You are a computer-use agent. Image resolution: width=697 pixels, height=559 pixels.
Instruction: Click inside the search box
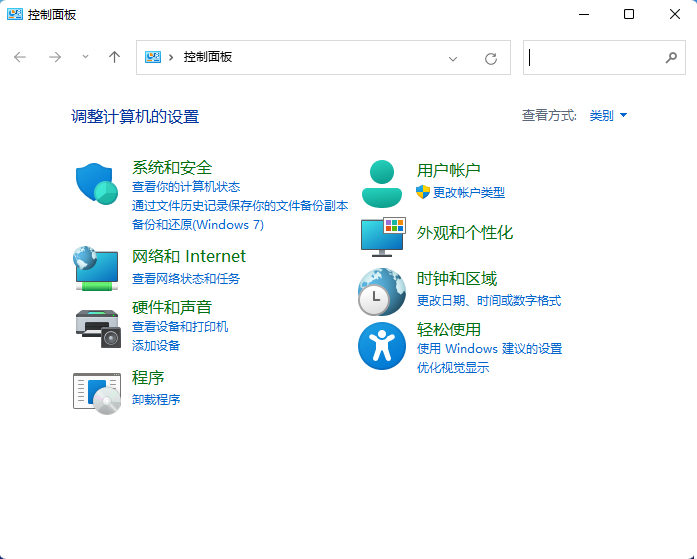coord(604,57)
